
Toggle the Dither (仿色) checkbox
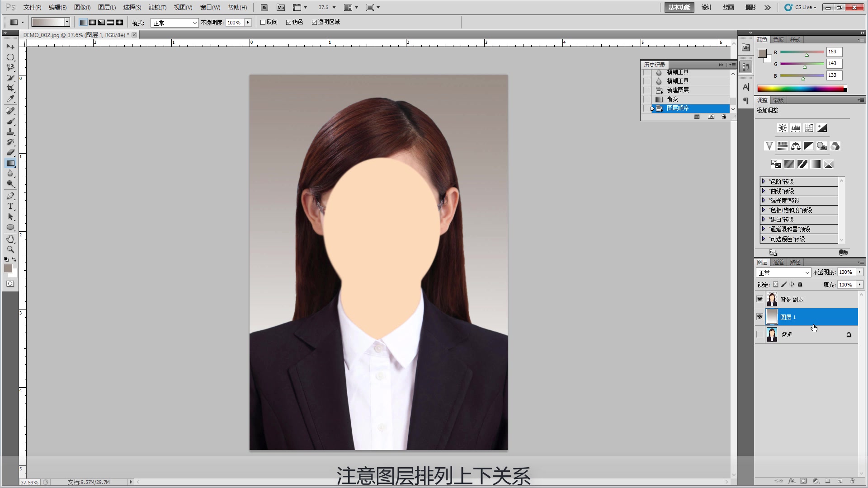coord(288,22)
